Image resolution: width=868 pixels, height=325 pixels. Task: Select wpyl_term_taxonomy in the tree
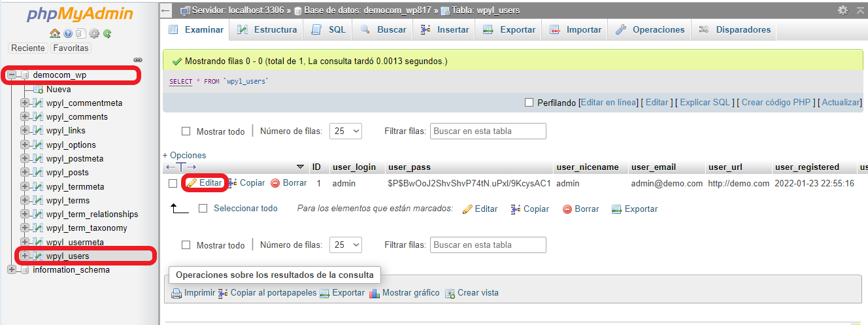click(87, 228)
